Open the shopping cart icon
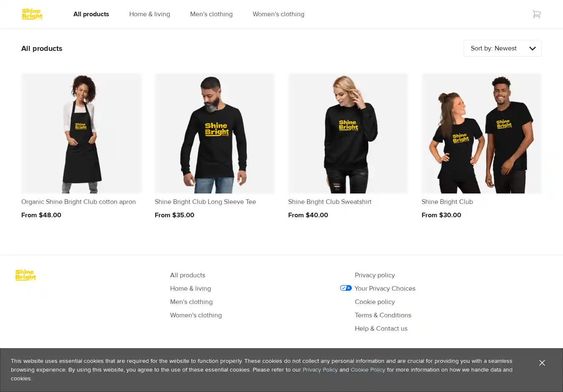This screenshot has height=392, width=563. coord(536,14)
